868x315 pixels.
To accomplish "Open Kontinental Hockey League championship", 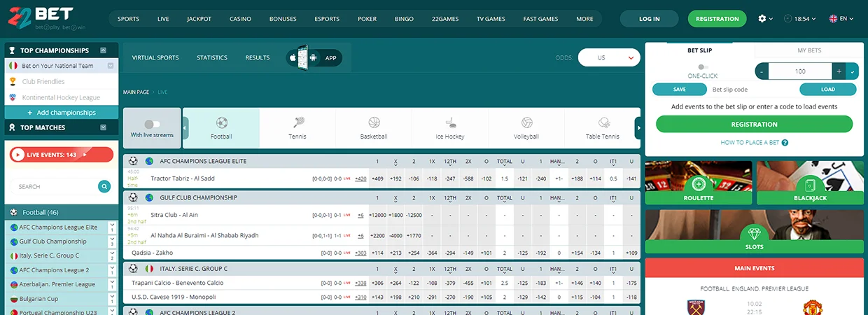I will (x=60, y=98).
